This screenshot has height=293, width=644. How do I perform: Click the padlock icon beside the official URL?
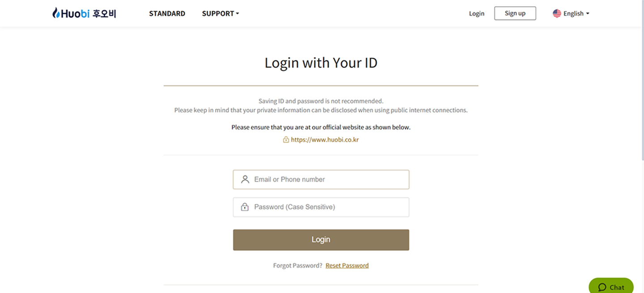point(286,140)
